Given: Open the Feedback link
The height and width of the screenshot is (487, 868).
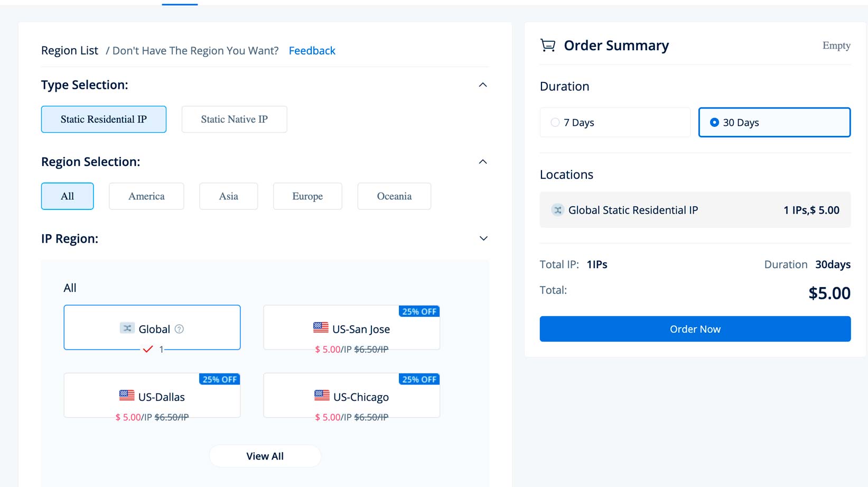Looking at the screenshot, I should 312,51.
